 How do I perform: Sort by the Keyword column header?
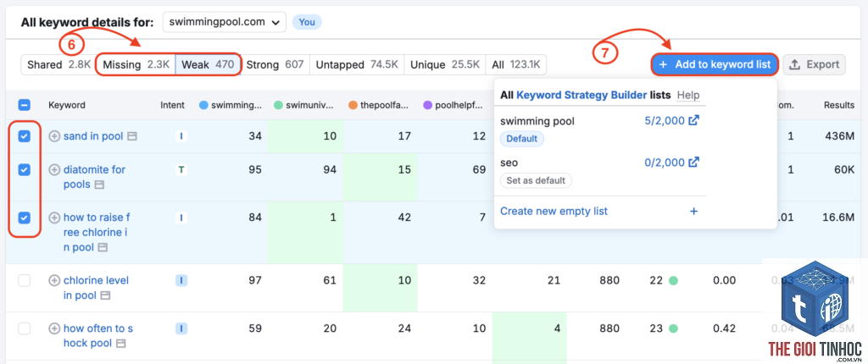[67, 105]
